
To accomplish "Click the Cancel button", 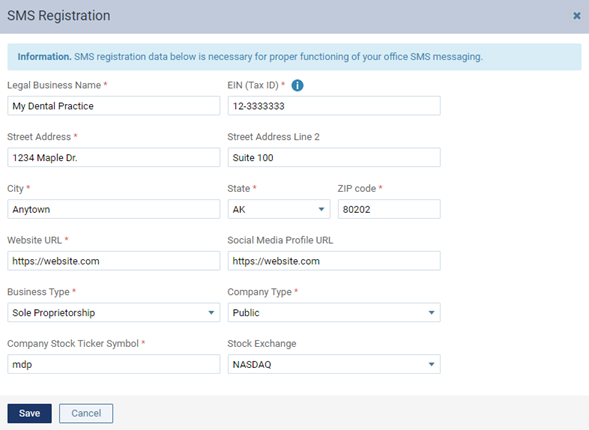I will click(x=86, y=413).
